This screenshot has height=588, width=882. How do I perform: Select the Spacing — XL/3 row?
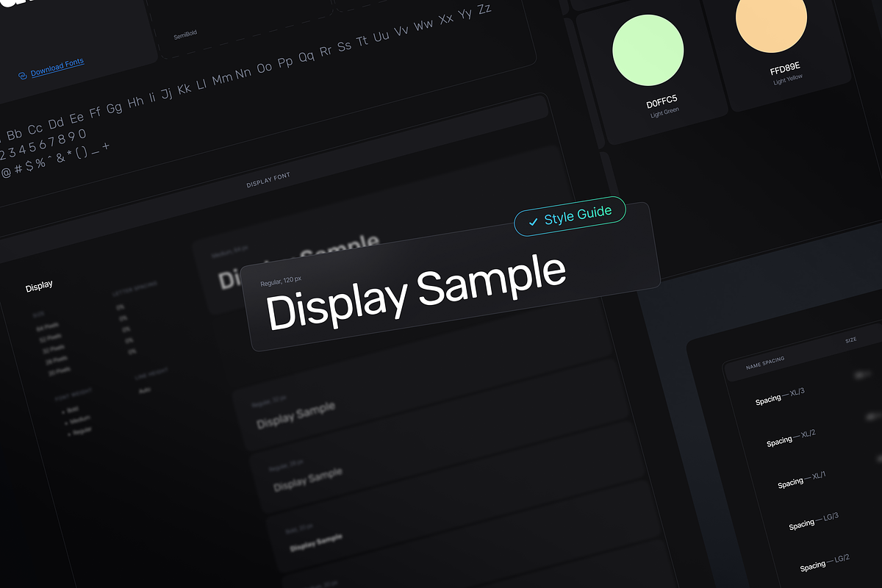(780, 396)
